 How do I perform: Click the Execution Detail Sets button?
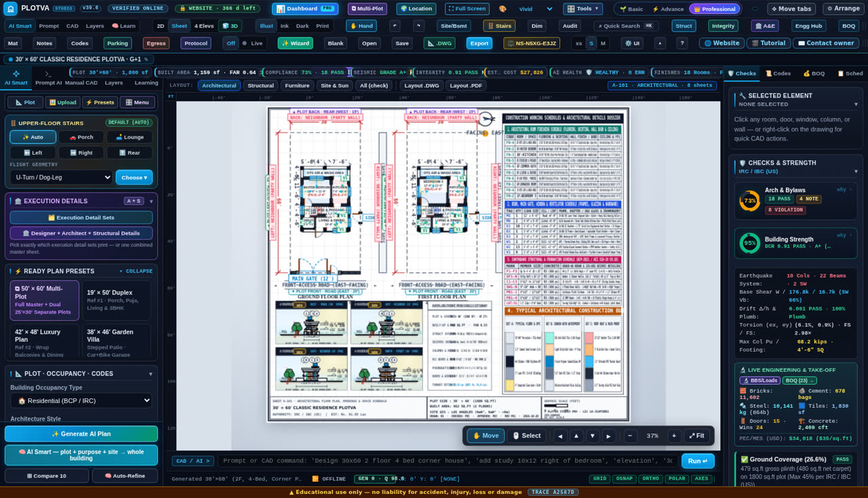pos(81,217)
